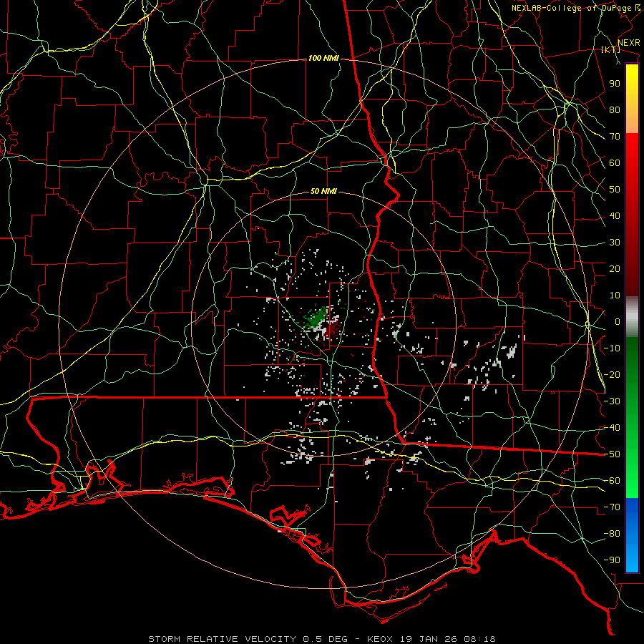Click the "19 JAN 26" date text
The image size is (644, 644).
click(429, 639)
